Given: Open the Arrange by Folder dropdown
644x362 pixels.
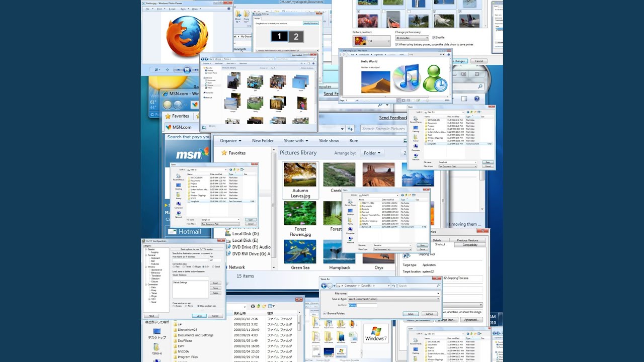Looking at the screenshot, I should click(x=372, y=153).
